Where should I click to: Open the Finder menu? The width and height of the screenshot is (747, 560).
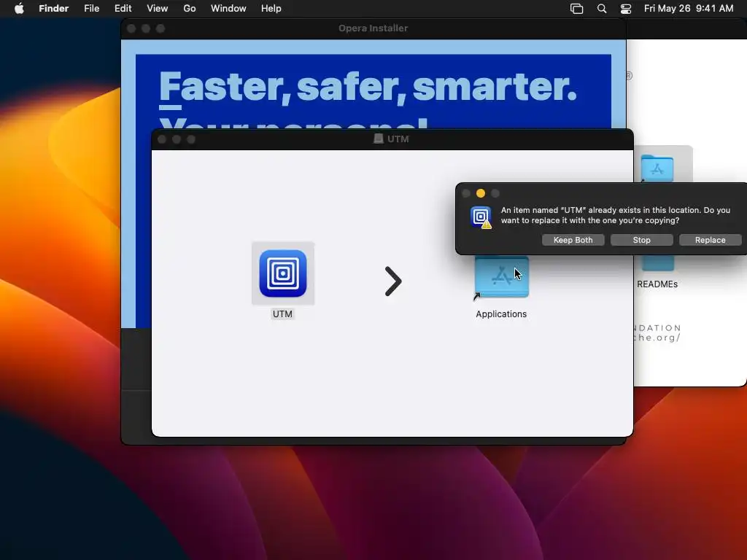click(x=54, y=9)
